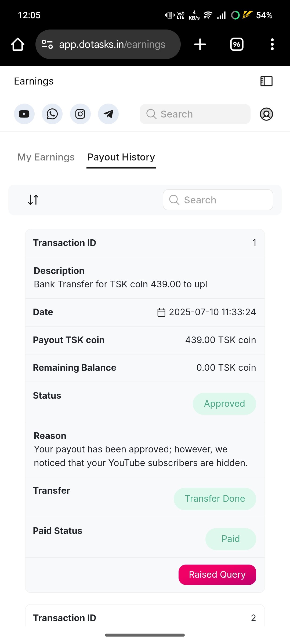290x644 pixels.
Task: Open the YouTube channel icon
Action: click(24, 114)
